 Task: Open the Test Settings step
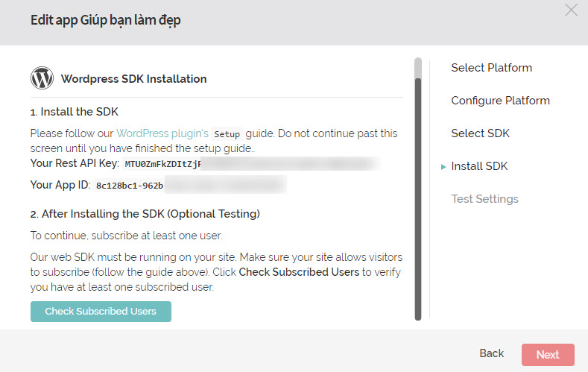484,199
